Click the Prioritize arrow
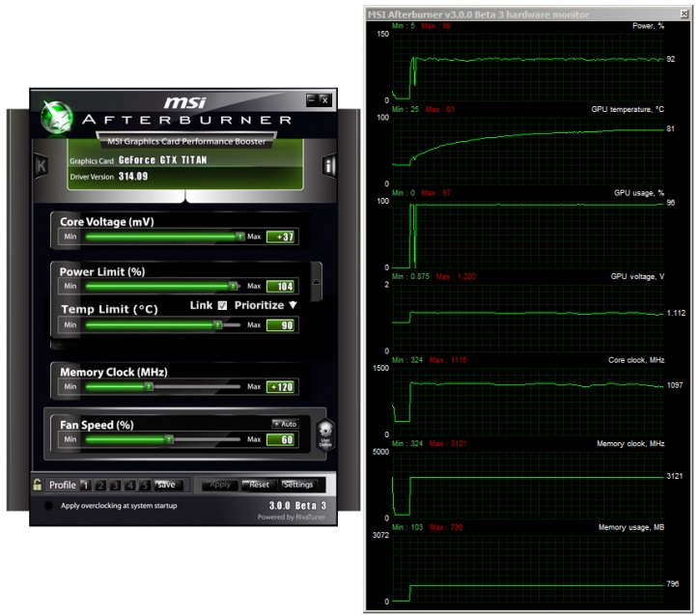 click(x=293, y=305)
